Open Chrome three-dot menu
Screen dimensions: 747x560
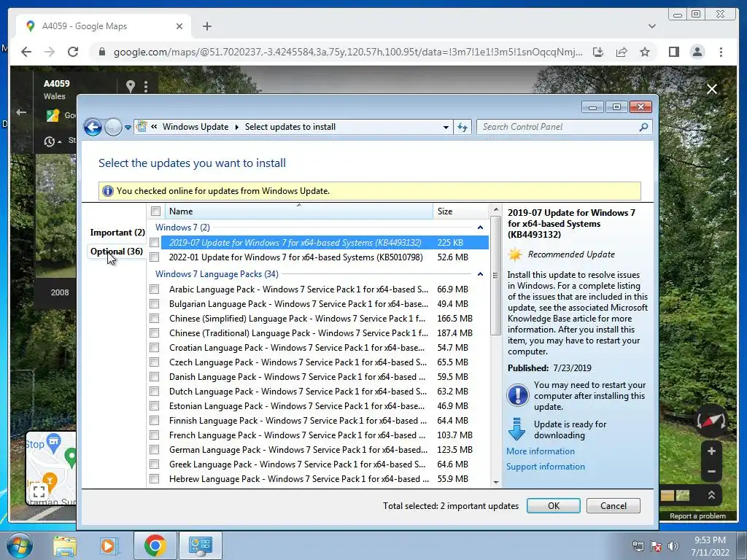721,52
